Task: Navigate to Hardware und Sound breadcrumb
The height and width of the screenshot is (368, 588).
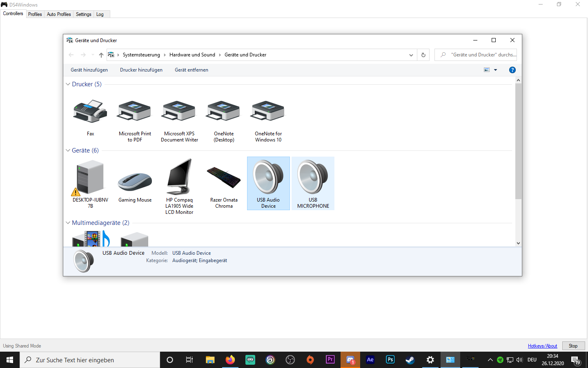Action: pyautogui.click(x=192, y=55)
